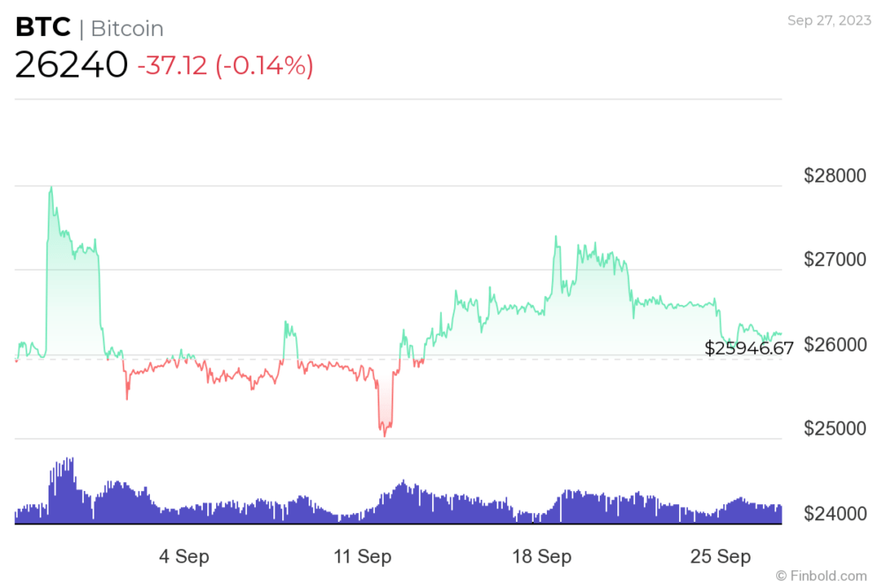Image resolution: width=882 pixels, height=588 pixels.
Task: Select the 25 Sep date marker
Action: click(x=721, y=556)
